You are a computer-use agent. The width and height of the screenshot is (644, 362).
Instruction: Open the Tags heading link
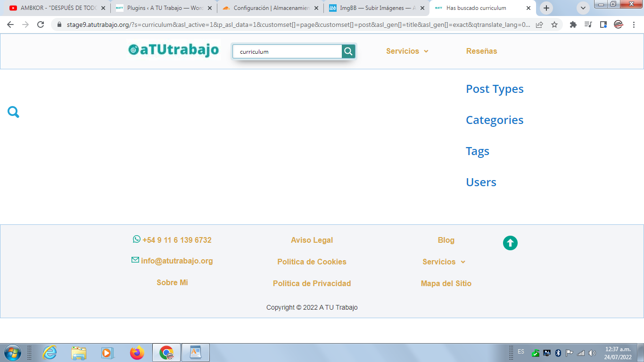pos(478,151)
